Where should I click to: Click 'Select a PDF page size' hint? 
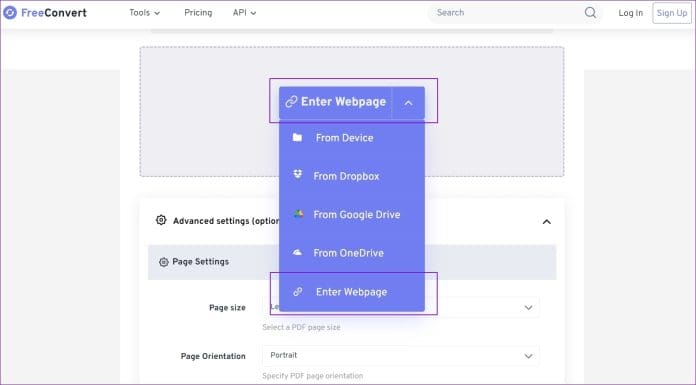301,327
